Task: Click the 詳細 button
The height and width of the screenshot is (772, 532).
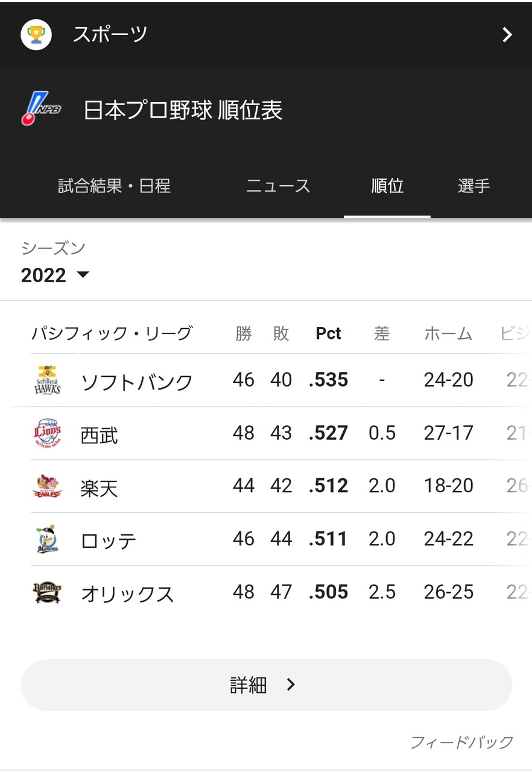Action: coord(266,685)
